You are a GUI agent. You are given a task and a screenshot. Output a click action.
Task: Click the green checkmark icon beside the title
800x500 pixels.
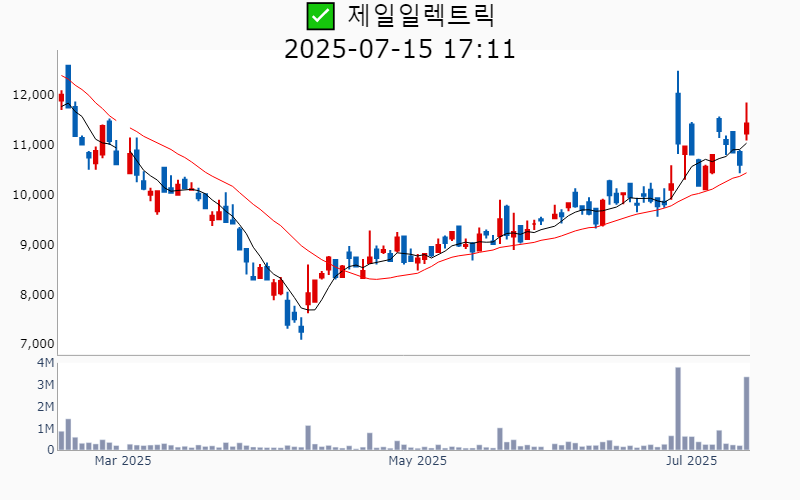(x=320, y=16)
